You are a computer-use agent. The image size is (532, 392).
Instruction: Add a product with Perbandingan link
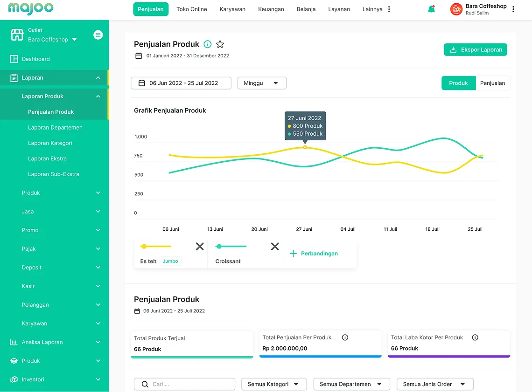pyautogui.click(x=314, y=254)
